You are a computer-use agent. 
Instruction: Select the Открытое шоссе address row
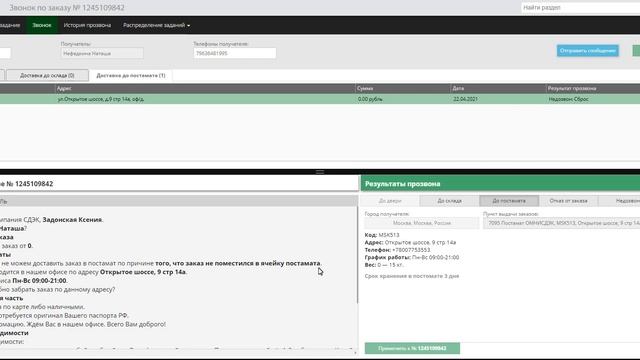click(320, 99)
